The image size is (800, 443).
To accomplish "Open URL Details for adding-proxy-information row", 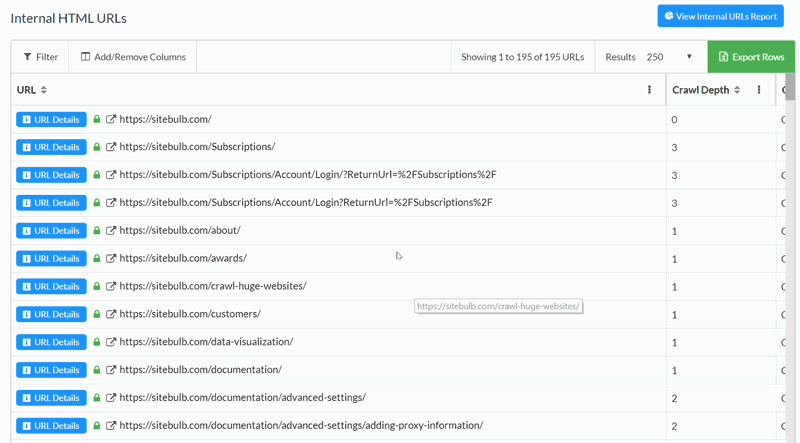I will [51, 426].
